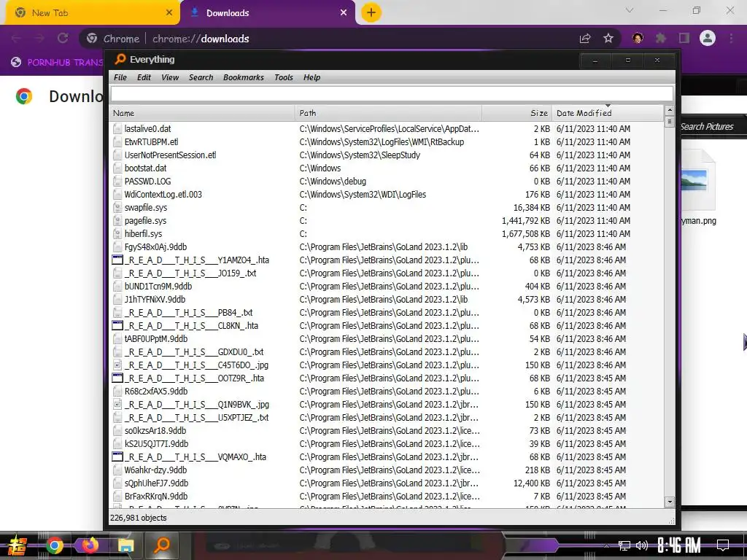747x560 pixels.
Task: Open Firefox from the taskbar
Action: tap(90, 544)
